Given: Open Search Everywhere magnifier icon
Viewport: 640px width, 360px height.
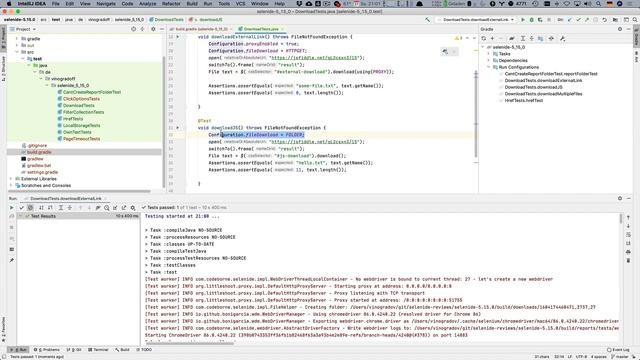Looking at the screenshot, I should [x=635, y=20].
